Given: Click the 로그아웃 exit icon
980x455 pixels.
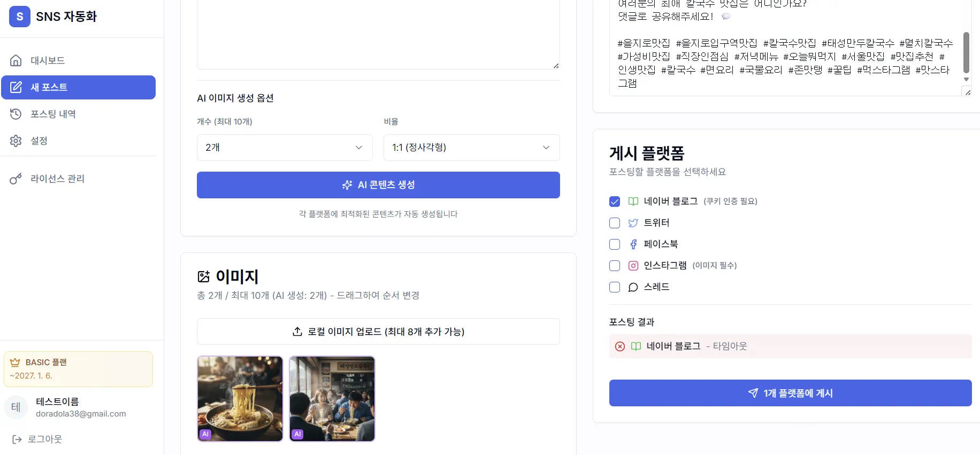Looking at the screenshot, I should pyautogui.click(x=17, y=439).
